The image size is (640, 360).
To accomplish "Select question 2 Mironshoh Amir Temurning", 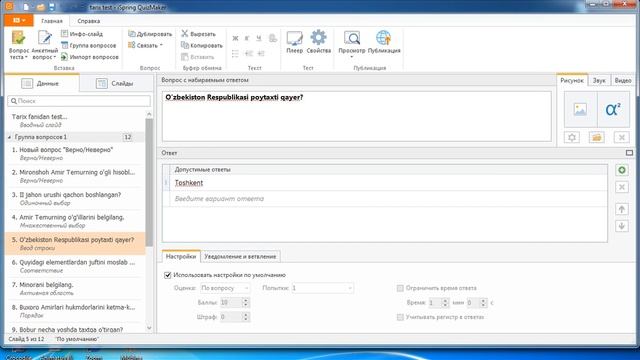I will [76, 176].
